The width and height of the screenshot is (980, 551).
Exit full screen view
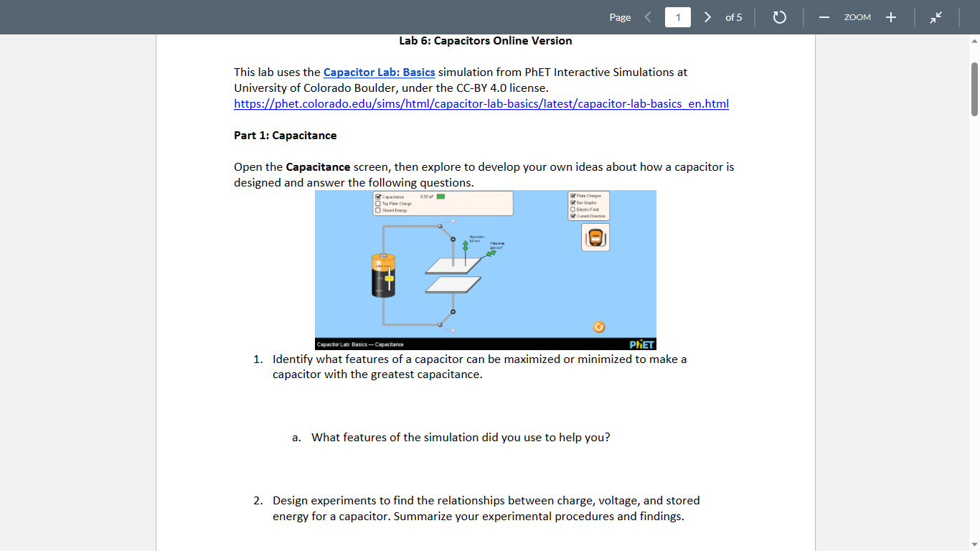[936, 17]
